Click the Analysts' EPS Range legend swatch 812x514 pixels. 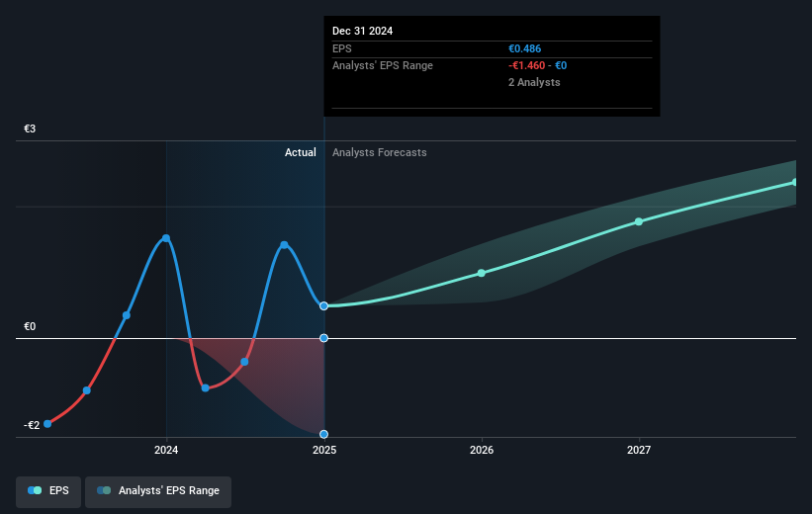tap(104, 490)
